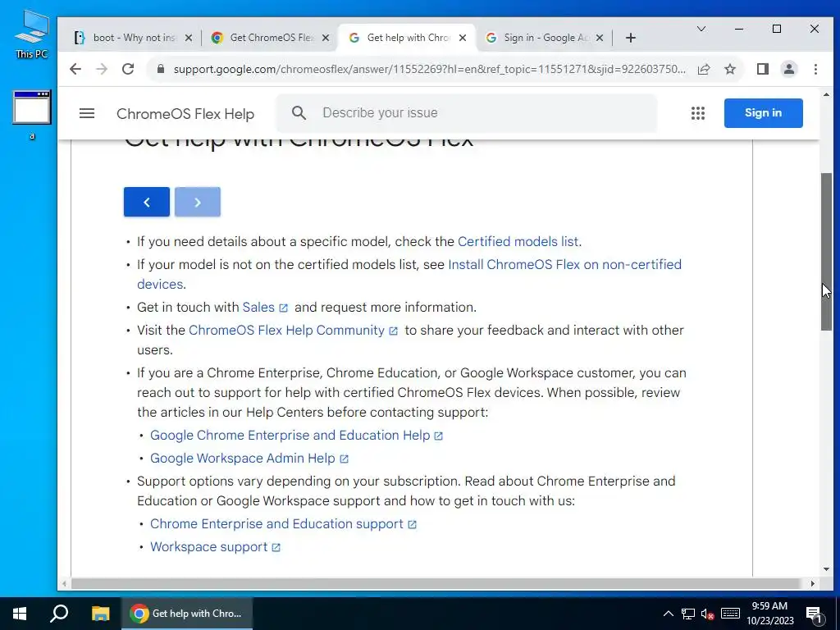This screenshot has width=840, height=630.
Task: Open Google Chrome Enterprise and Education Help
Action: pyautogui.click(x=290, y=436)
